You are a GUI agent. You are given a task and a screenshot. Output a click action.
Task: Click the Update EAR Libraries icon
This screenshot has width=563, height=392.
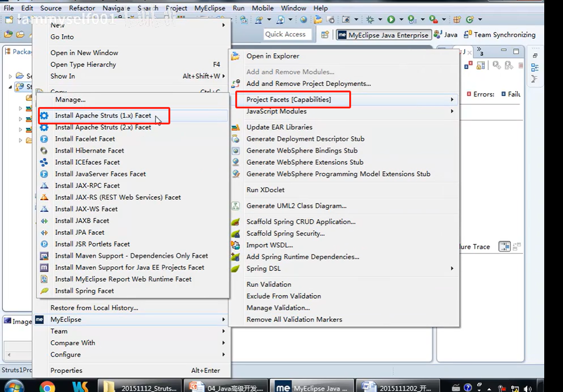pyautogui.click(x=236, y=127)
